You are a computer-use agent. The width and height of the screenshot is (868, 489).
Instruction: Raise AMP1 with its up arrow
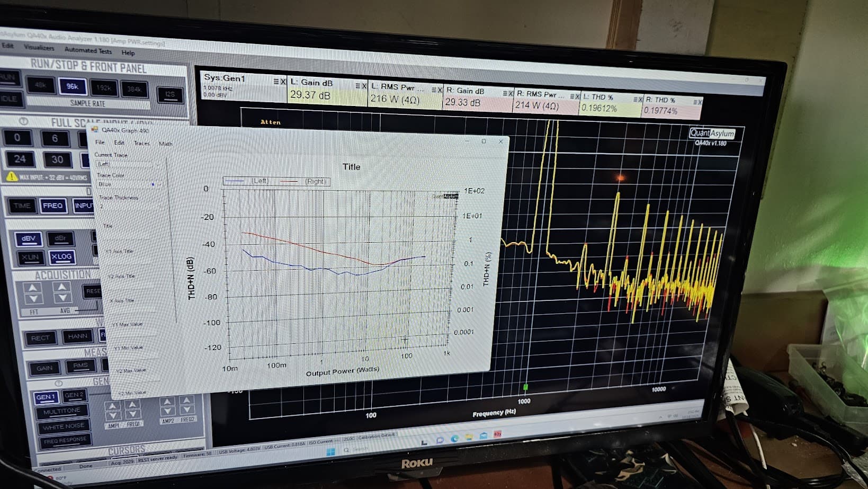tap(112, 406)
